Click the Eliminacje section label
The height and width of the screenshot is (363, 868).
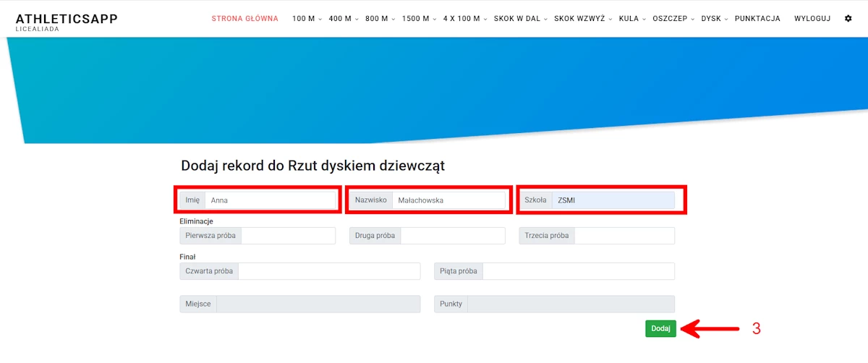[x=196, y=221]
